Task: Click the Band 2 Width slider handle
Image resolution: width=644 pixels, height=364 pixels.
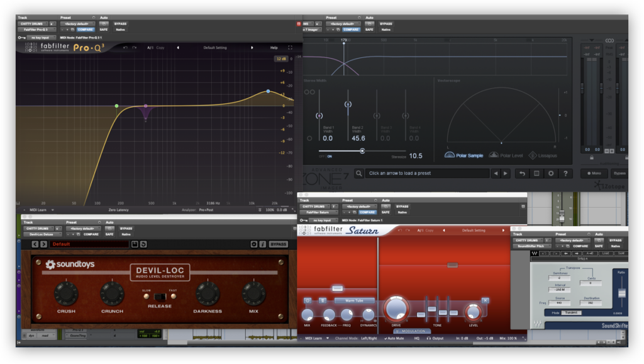Action: coord(348,104)
